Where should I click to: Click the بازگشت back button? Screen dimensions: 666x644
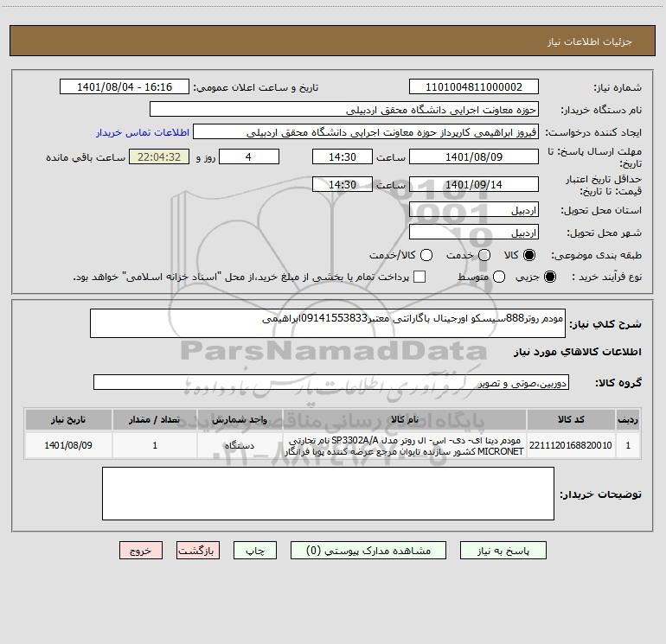(198, 551)
